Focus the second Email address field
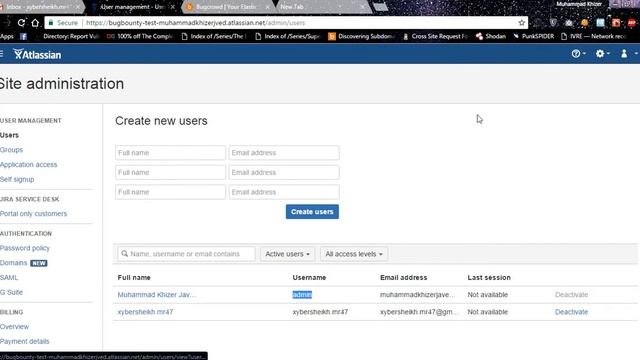The width and height of the screenshot is (640, 360). [284, 172]
